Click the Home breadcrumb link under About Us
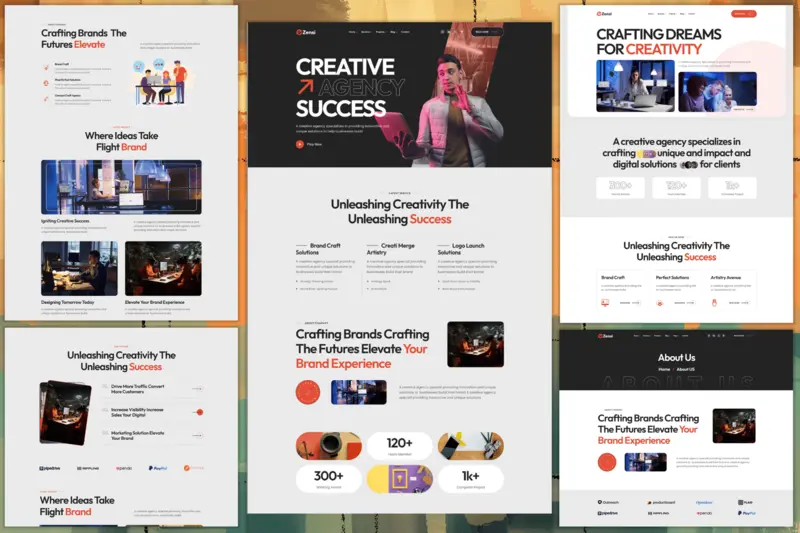Image resolution: width=800 pixels, height=533 pixels. coord(664,369)
